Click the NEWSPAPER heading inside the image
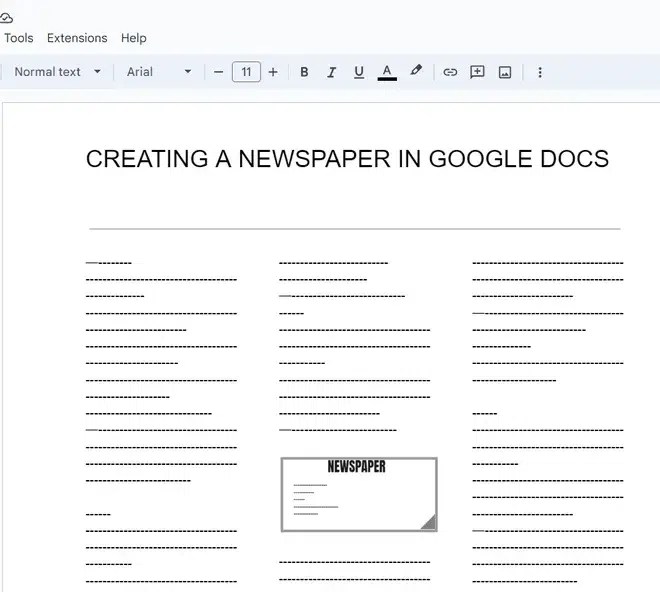Image resolution: width=660 pixels, height=592 pixels. click(x=357, y=466)
